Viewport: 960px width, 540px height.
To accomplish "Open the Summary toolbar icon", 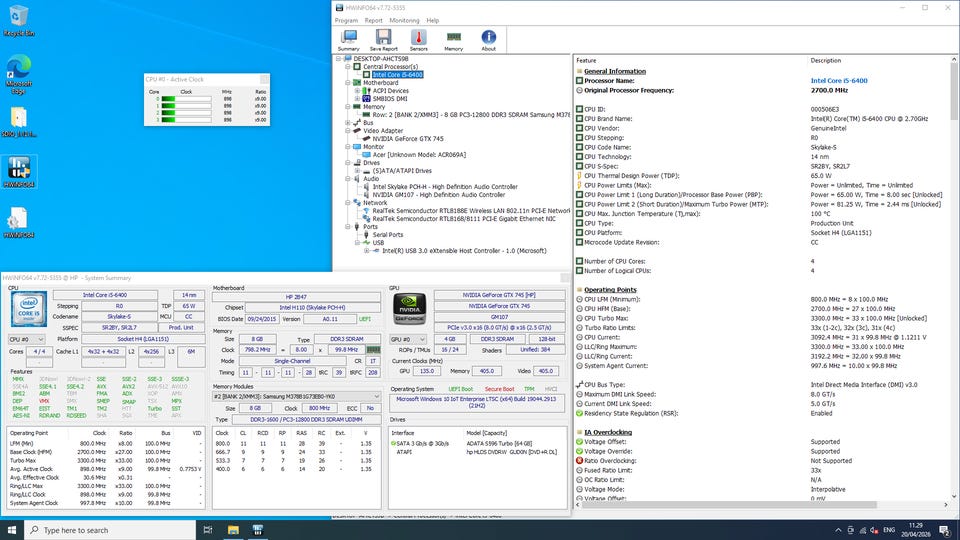I will (x=348, y=38).
